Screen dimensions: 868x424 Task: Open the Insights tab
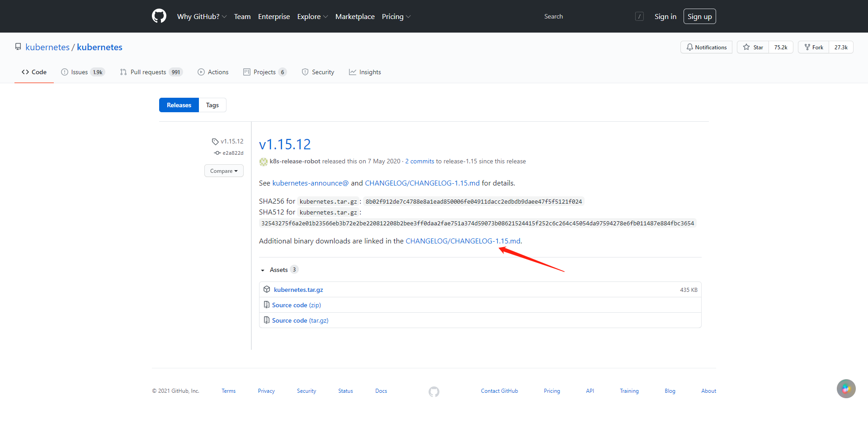365,72
